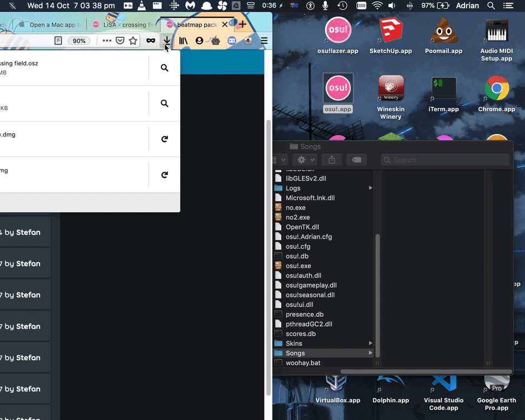525x420 pixels.
Task: Open Finder action gear dropdown
Action: (x=304, y=160)
